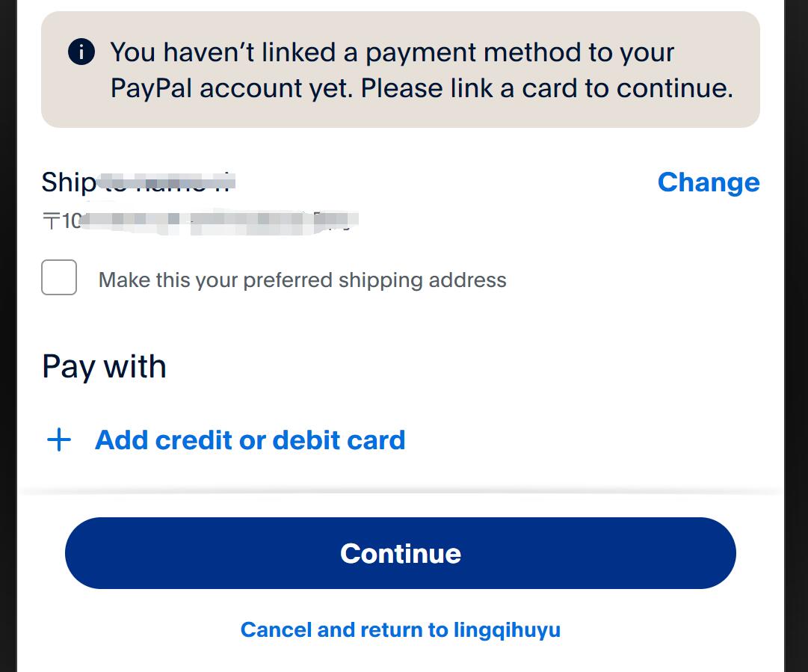
Task: Click the merchant name "lingqihuyu" in the cancel link
Action: tap(507, 629)
